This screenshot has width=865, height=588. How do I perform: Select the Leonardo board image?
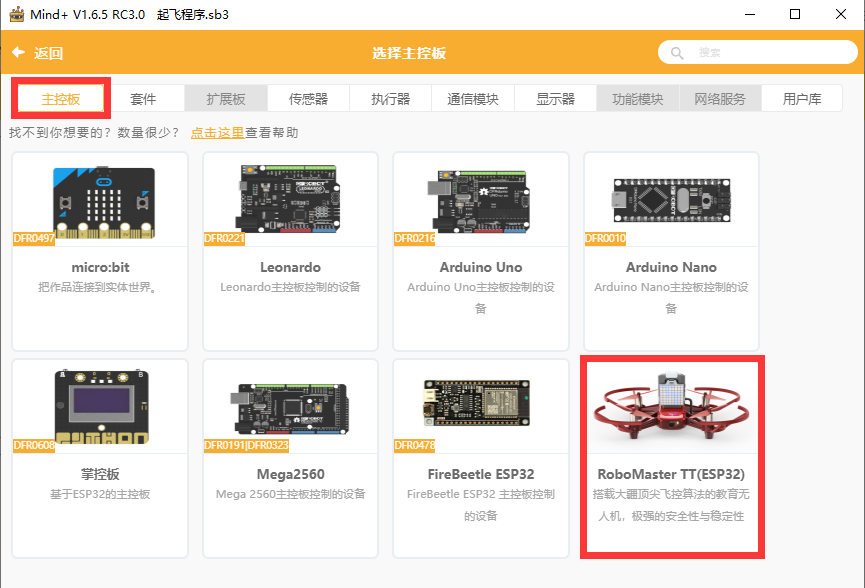coord(287,199)
